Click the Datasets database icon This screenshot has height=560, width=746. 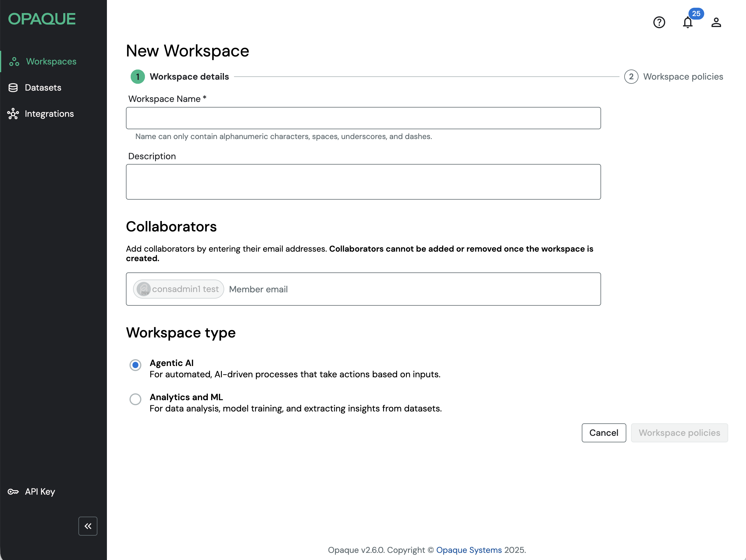13,88
